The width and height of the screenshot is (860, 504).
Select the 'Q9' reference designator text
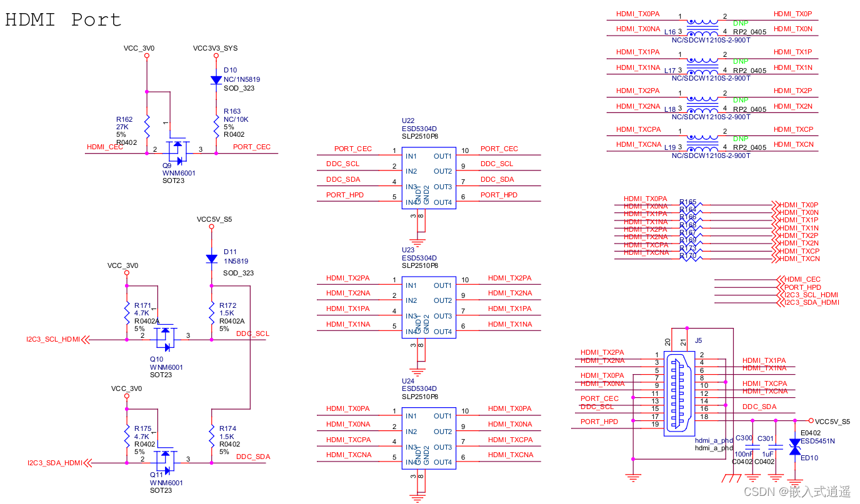click(167, 166)
